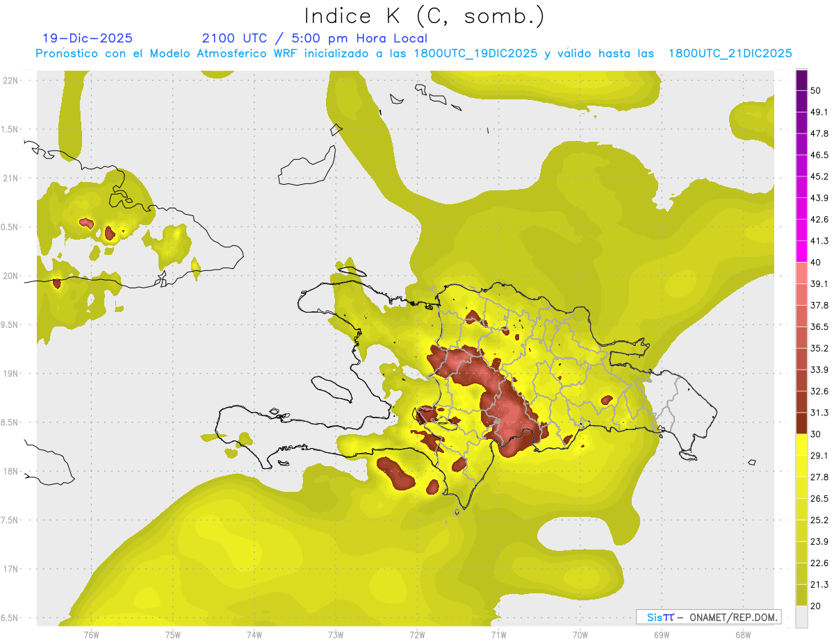Screen dimensions: 834x644
Task: Click the "43.9" legend value
Action: click(x=819, y=198)
